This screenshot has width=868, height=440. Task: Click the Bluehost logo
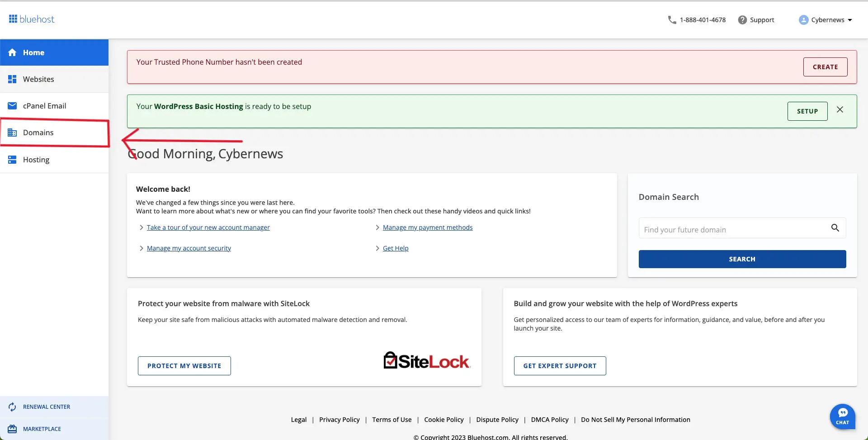pos(32,19)
